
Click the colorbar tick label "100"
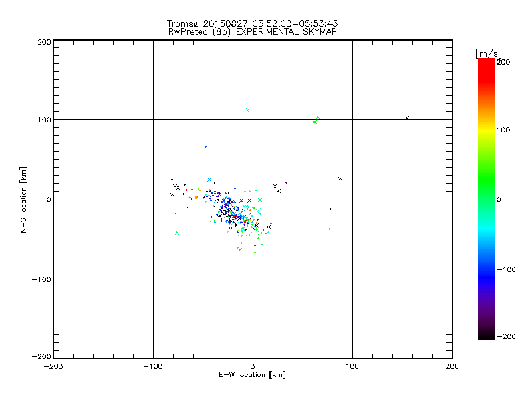(x=503, y=130)
